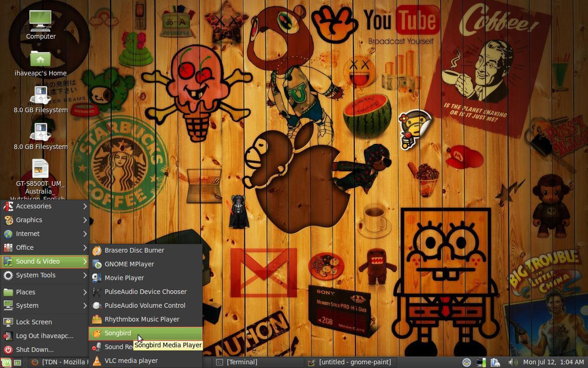Launch PulseAudio Volume Control
Screen dimensions: 588x368
coord(146,305)
